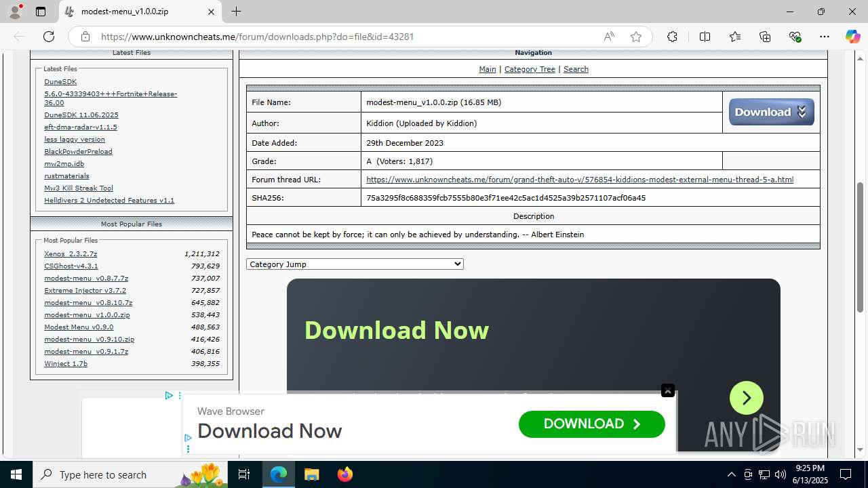Image resolution: width=868 pixels, height=488 pixels.
Task: Click the blue Download button
Action: coord(771,112)
